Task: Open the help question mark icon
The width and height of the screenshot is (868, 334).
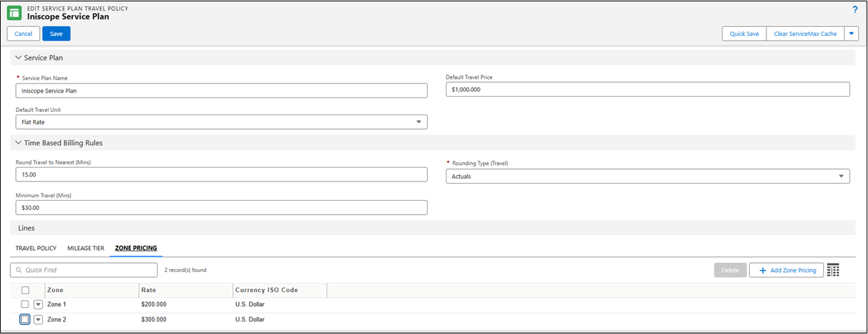Action: 855,9
